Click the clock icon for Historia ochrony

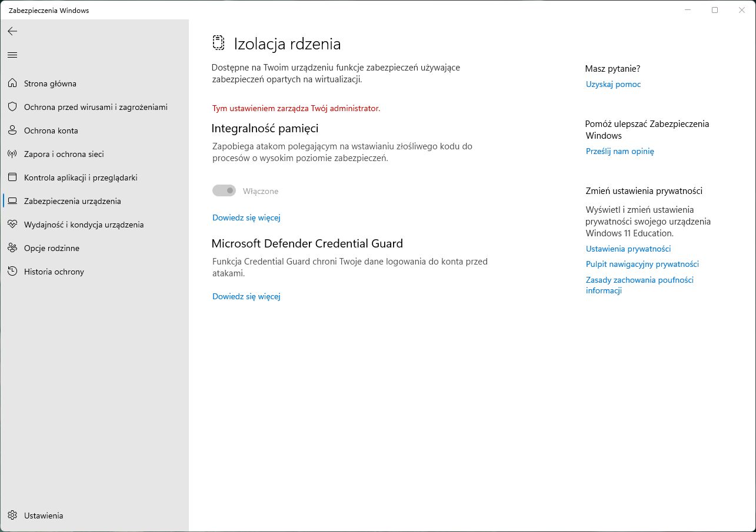pos(12,272)
